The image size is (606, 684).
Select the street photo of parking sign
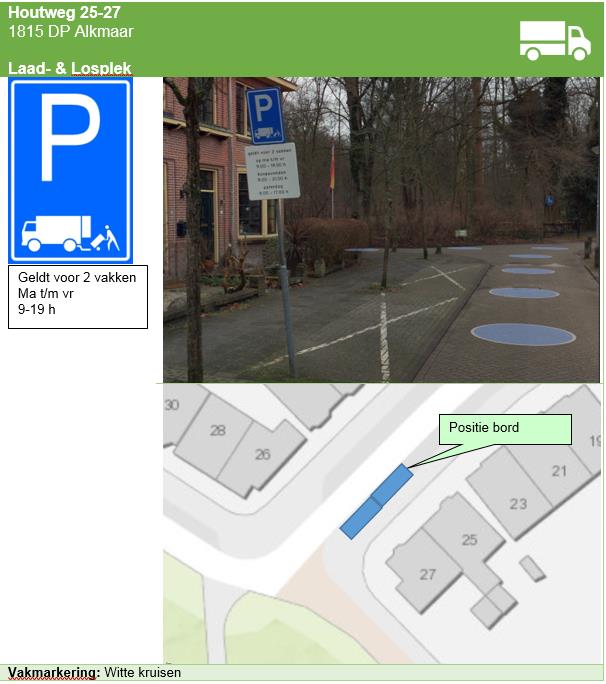coord(381,230)
